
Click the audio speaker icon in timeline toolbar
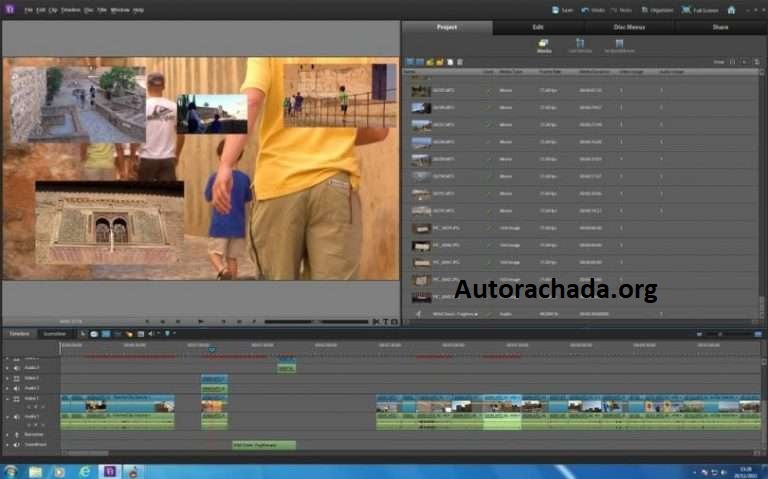151,334
